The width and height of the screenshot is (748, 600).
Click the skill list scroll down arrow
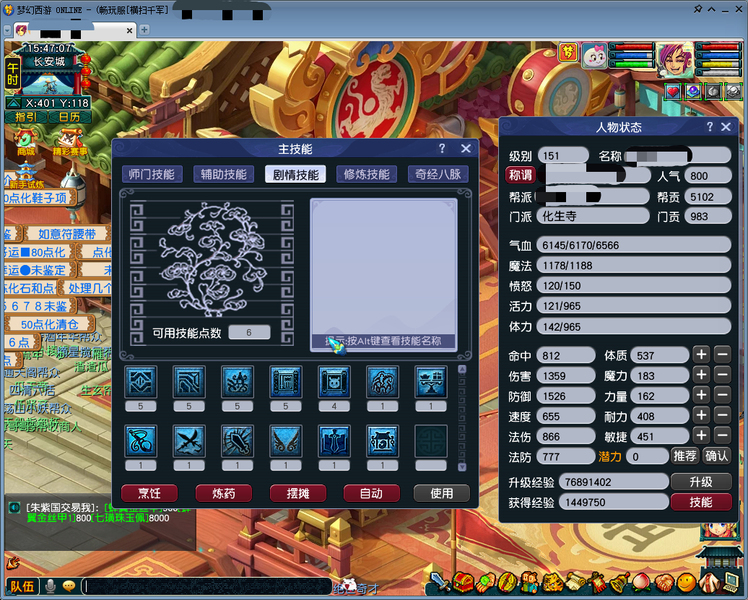[462, 467]
